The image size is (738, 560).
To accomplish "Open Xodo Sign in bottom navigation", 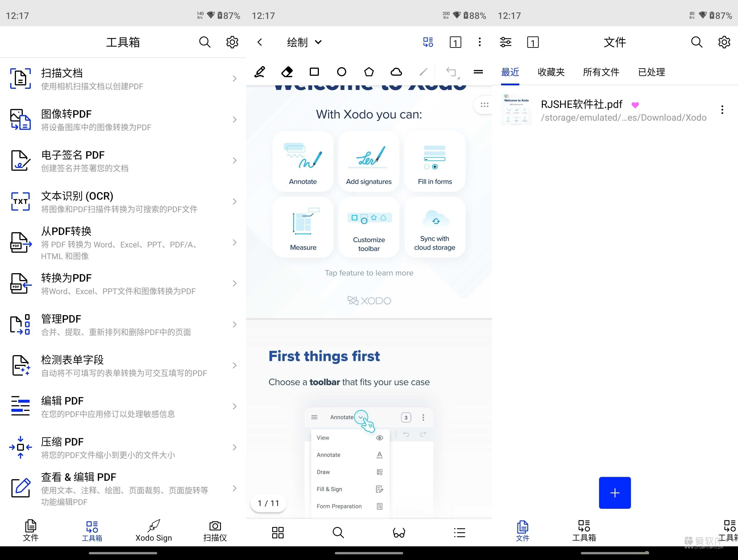I will pos(154,531).
